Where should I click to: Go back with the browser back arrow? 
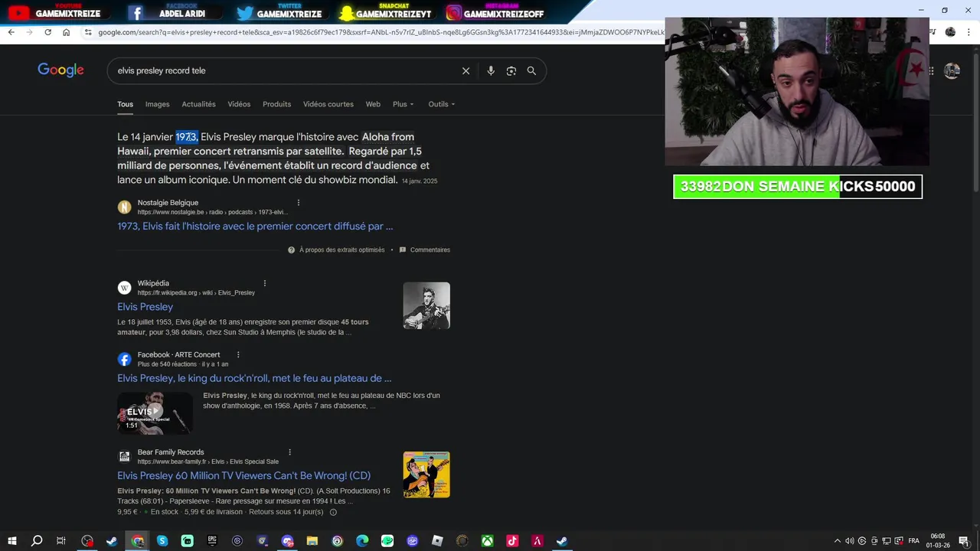(x=11, y=32)
